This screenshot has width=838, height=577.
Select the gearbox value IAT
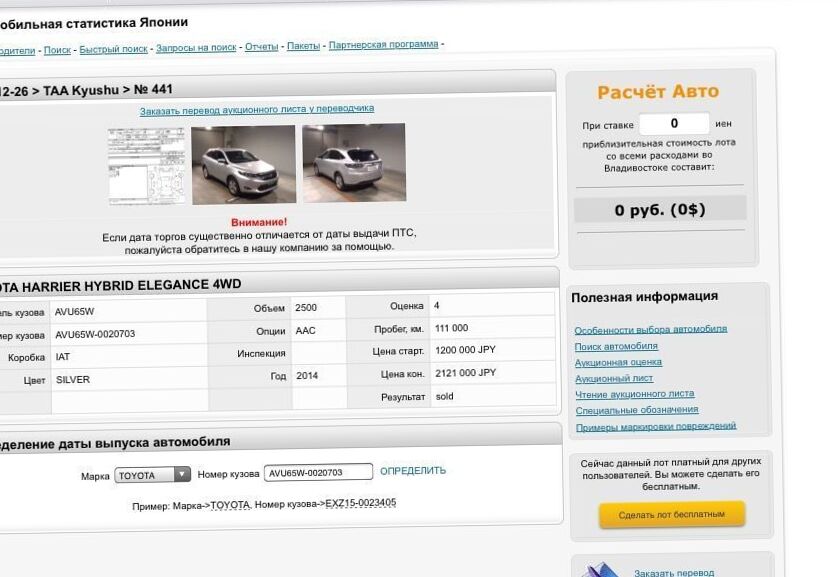63,356
